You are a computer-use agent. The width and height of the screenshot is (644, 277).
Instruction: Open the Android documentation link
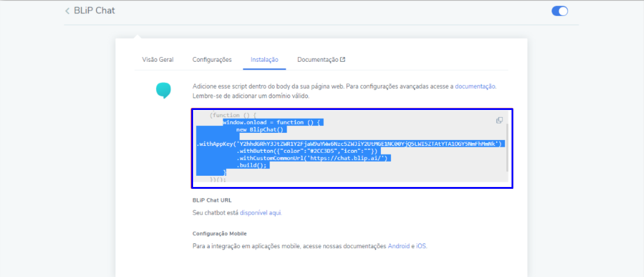tap(399, 246)
